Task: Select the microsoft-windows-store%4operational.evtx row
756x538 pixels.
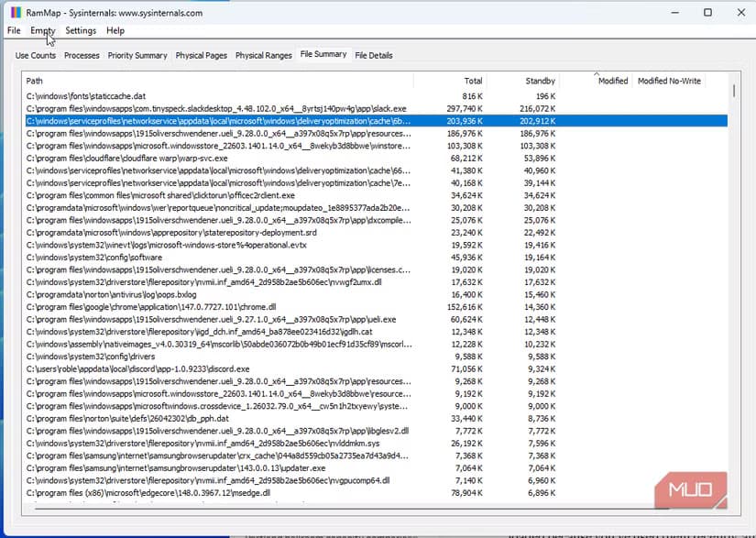Action: pos(376,245)
